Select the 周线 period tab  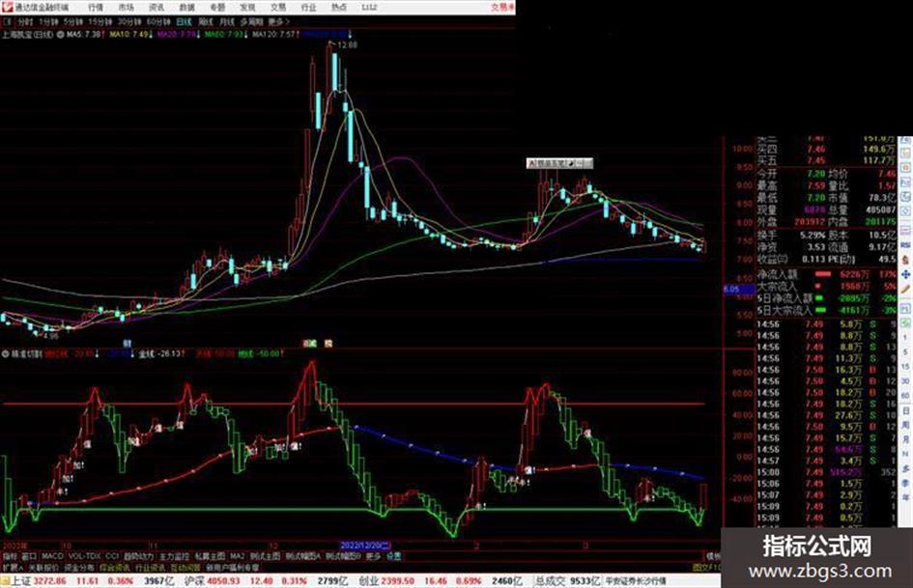[206, 21]
